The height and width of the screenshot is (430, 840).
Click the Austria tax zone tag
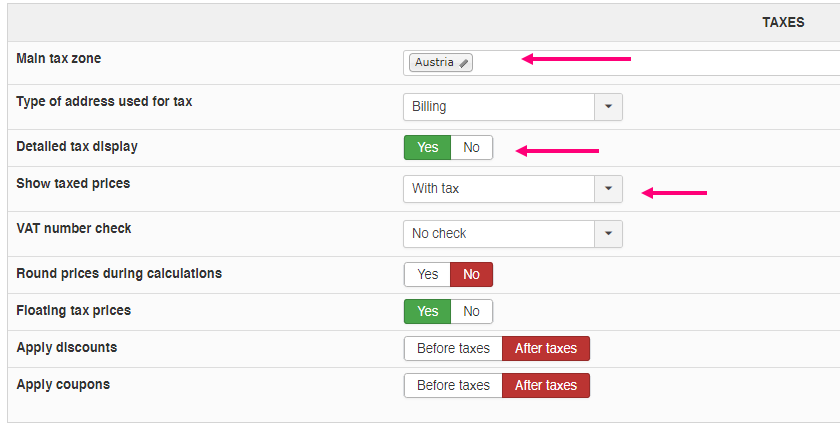pyautogui.click(x=440, y=63)
